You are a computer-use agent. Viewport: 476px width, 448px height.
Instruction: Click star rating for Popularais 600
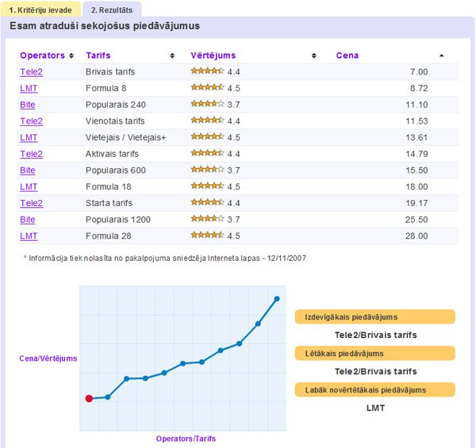coord(207,170)
